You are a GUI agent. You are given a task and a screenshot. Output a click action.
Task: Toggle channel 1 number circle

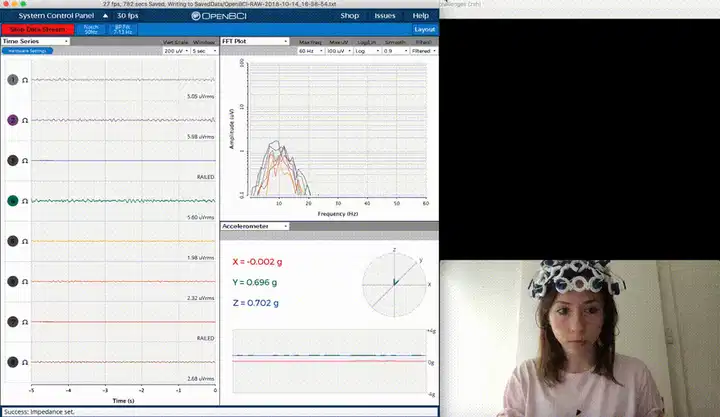click(x=13, y=80)
